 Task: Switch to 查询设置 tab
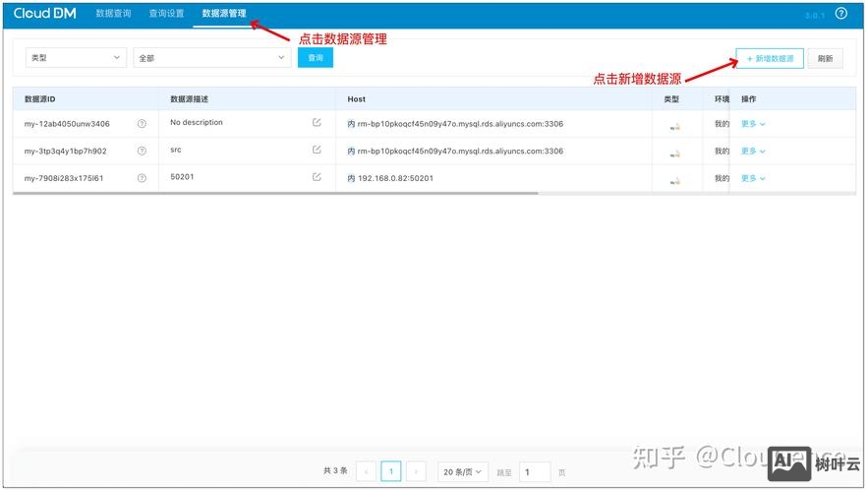tap(166, 14)
